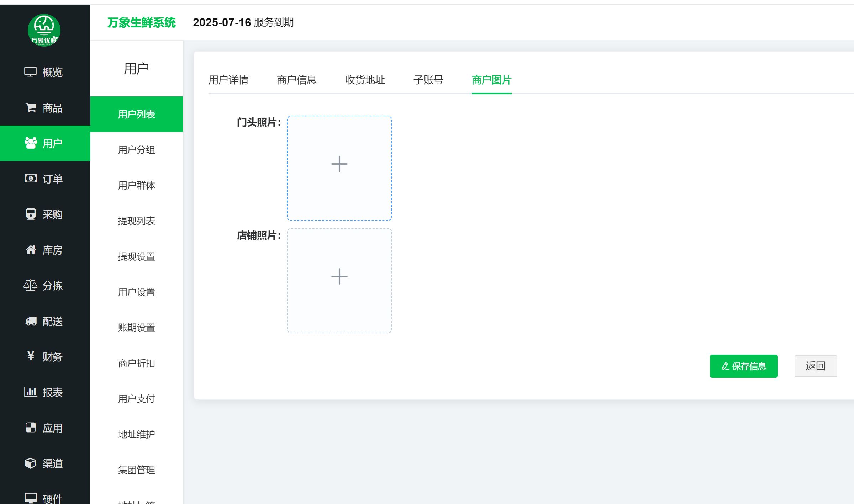The width and height of the screenshot is (854, 504).
Task: Go to 提现列表 submenu item
Action: [137, 221]
